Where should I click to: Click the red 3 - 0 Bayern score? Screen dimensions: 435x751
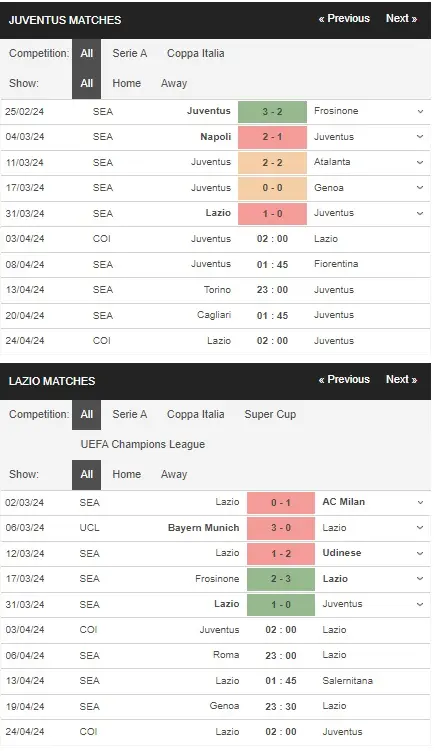(x=281, y=528)
